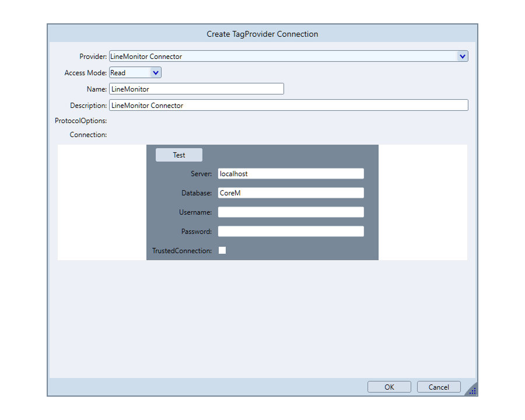Click the Connection label
Image resolution: width=525 pixels, height=420 pixels.
[x=88, y=135]
